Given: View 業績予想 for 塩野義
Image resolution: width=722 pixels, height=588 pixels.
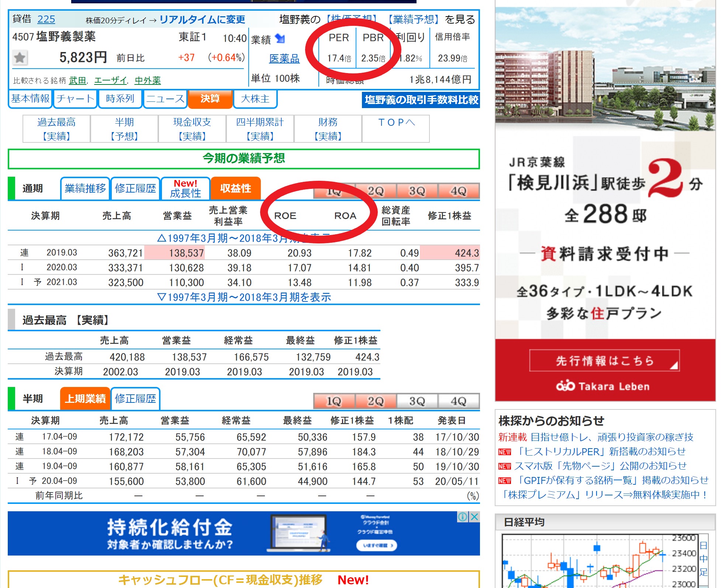Looking at the screenshot, I should 413,19.
